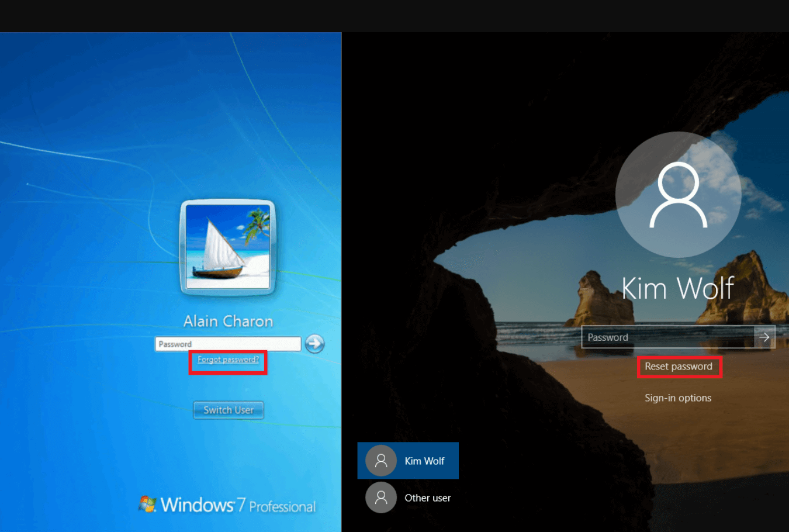Select the Kim Wolf user icon in the list
Viewport: 789px width, 532px height.
point(380,461)
